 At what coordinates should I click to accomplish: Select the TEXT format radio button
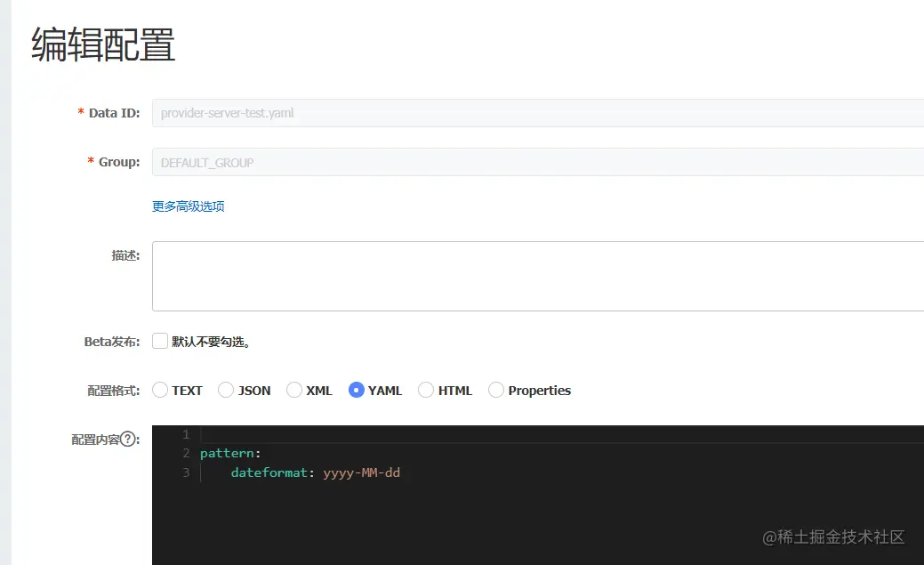[160, 390]
